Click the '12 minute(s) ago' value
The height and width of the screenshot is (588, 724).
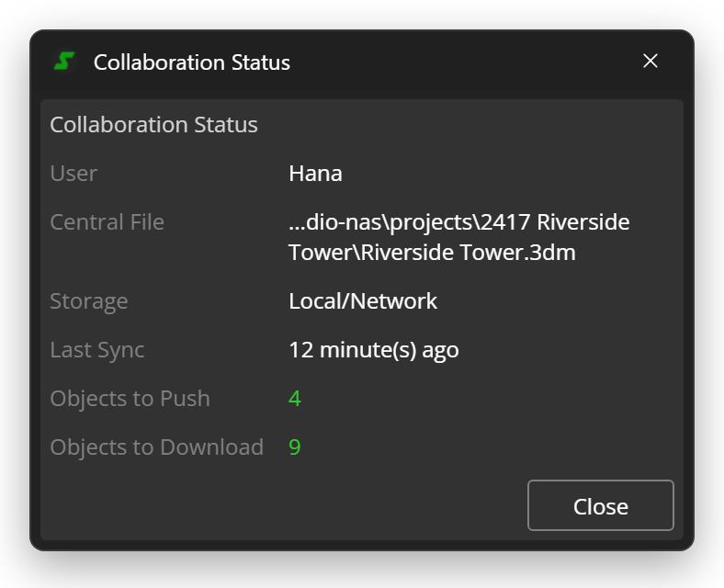click(x=374, y=350)
